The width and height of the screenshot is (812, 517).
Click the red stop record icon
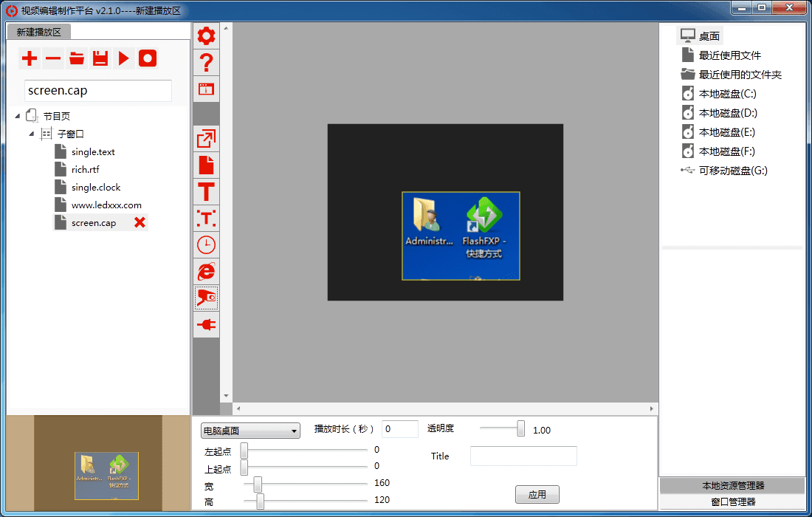coord(148,58)
